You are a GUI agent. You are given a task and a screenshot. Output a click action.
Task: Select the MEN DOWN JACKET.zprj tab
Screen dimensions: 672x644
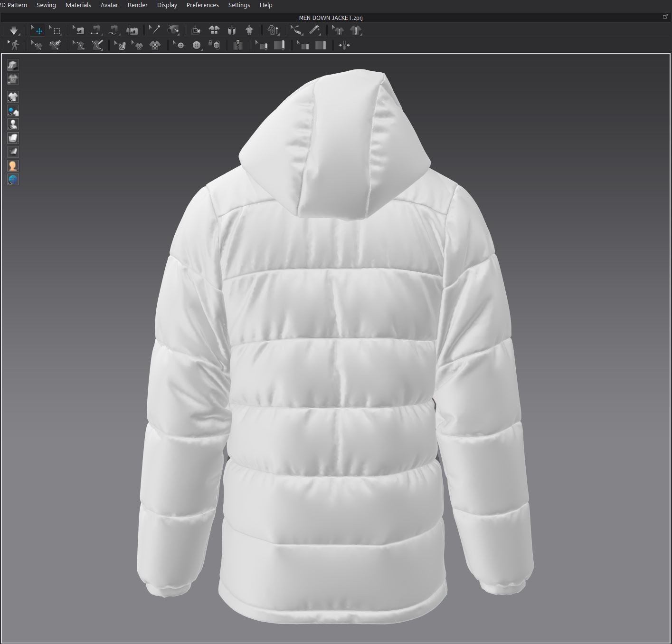point(330,18)
